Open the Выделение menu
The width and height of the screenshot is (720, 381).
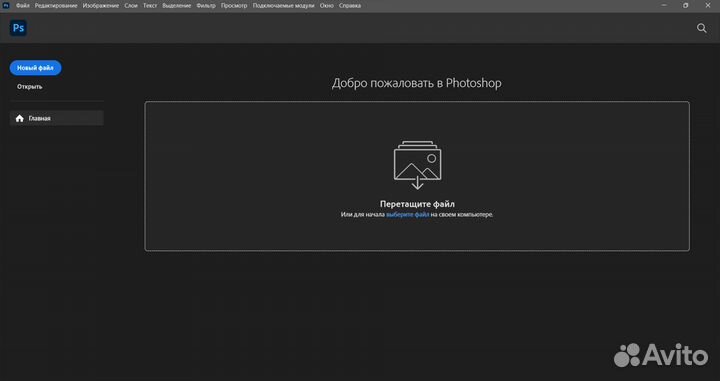[176, 6]
